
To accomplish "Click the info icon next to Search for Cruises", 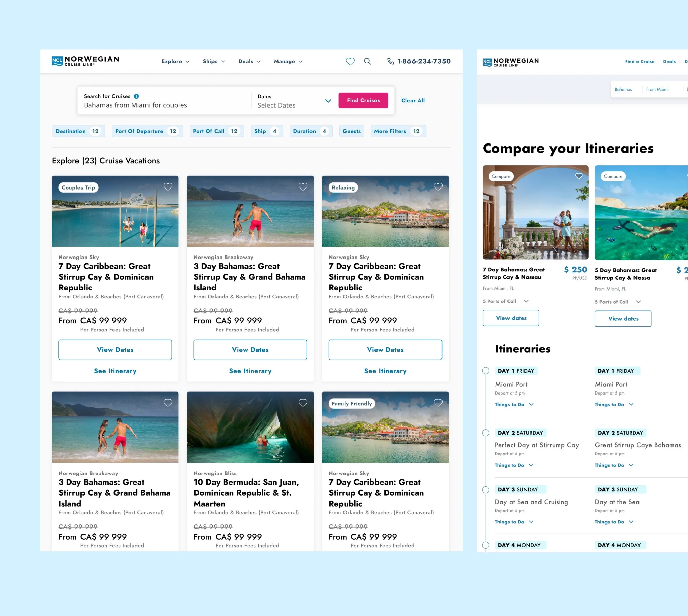I will [x=136, y=96].
